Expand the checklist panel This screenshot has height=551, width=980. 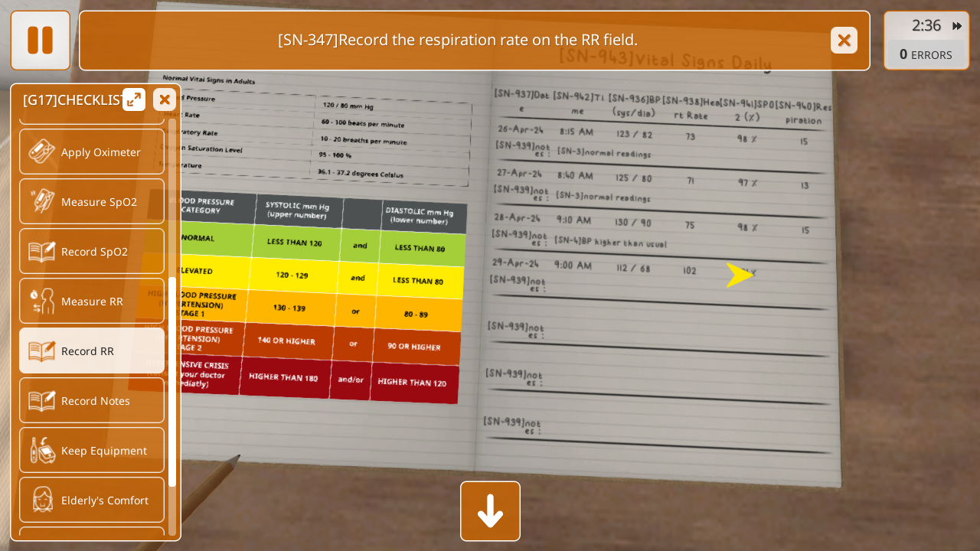pyautogui.click(x=134, y=99)
